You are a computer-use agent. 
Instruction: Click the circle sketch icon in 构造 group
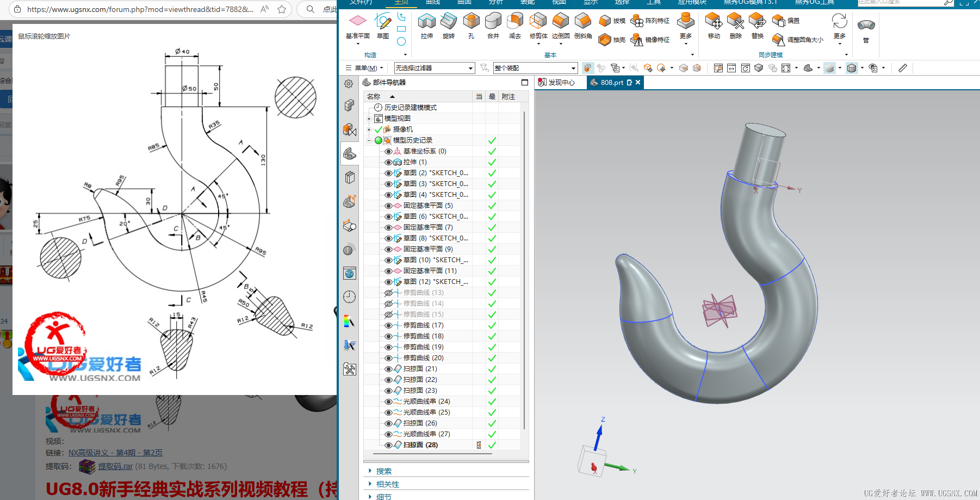401,41
